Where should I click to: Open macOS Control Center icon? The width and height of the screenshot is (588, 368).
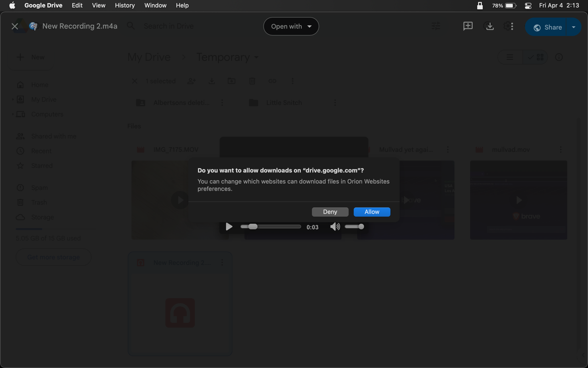pyautogui.click(x=528, y=6)
